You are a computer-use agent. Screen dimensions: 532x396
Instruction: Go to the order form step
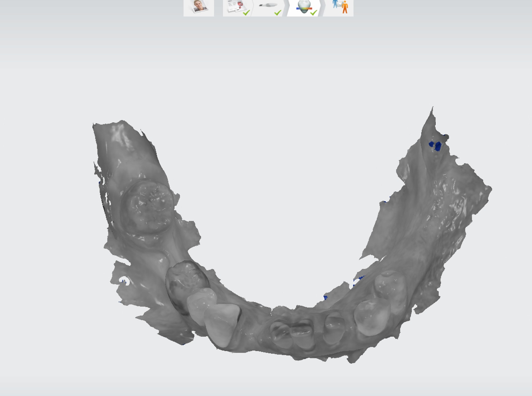[x=238, y=7]
